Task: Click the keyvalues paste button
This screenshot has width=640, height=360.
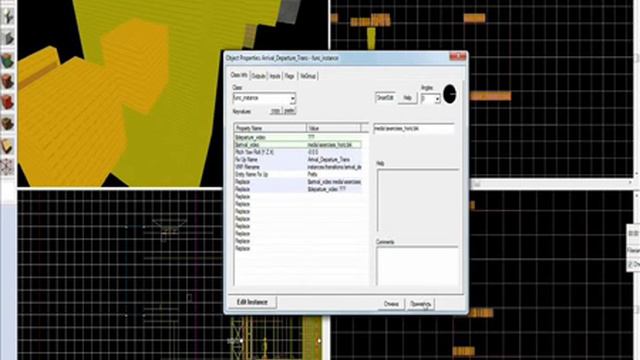Action: [289, 111]
